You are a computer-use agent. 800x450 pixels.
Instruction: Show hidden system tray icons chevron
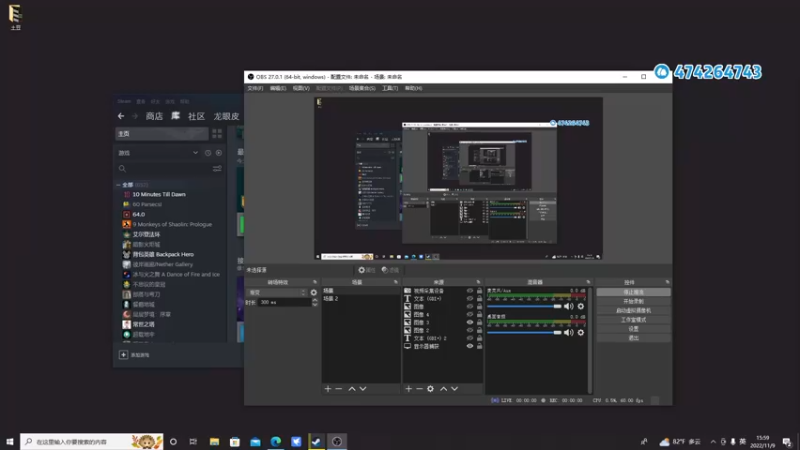click(713, 442)
